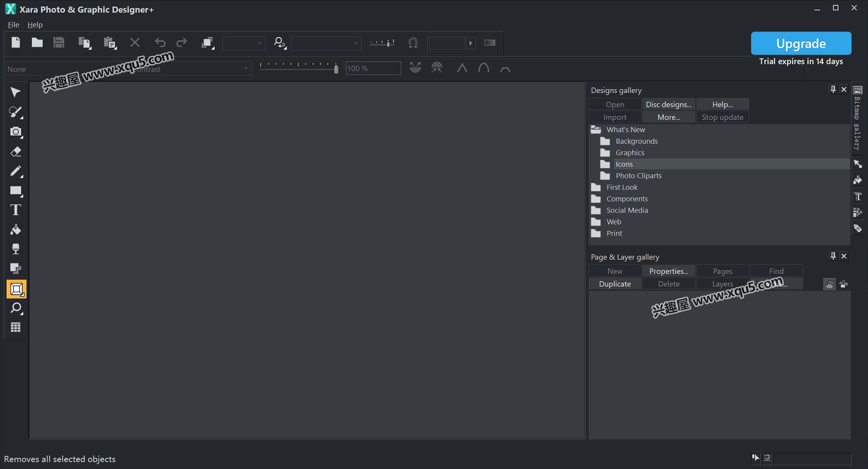Select the Text tool
Image resolution: width=868 pixels, height=469 pixels.
[16, 210]
